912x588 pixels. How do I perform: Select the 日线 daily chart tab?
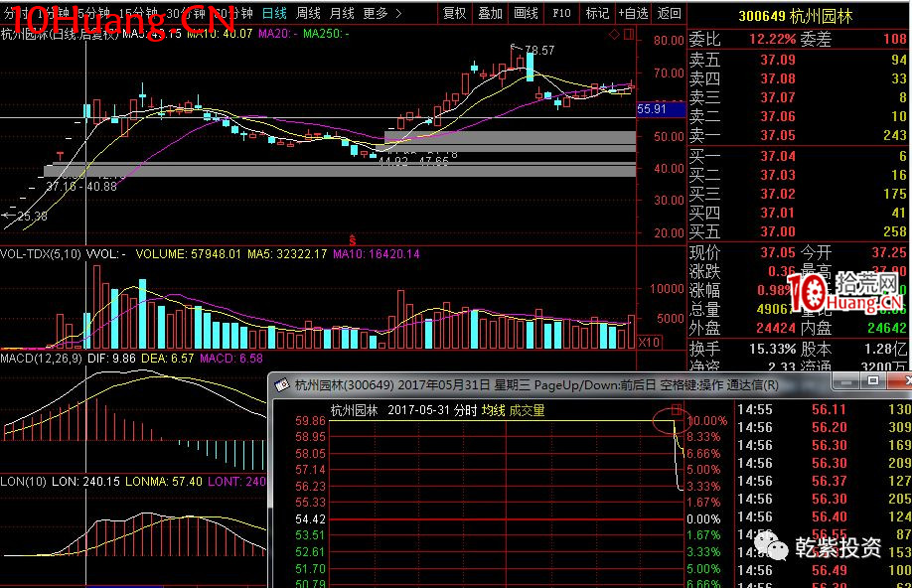(274, 13)
